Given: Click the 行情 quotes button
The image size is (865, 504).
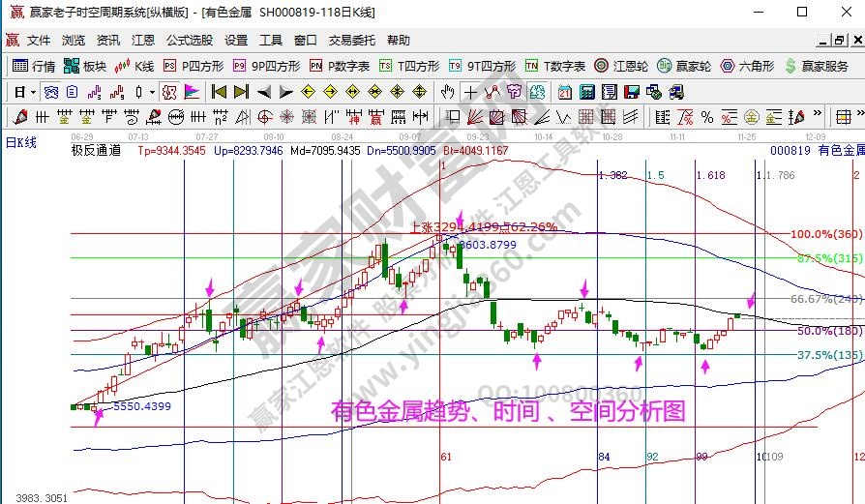Looking at the screenshot, I should pyautogui.click(x=35, y=66).
